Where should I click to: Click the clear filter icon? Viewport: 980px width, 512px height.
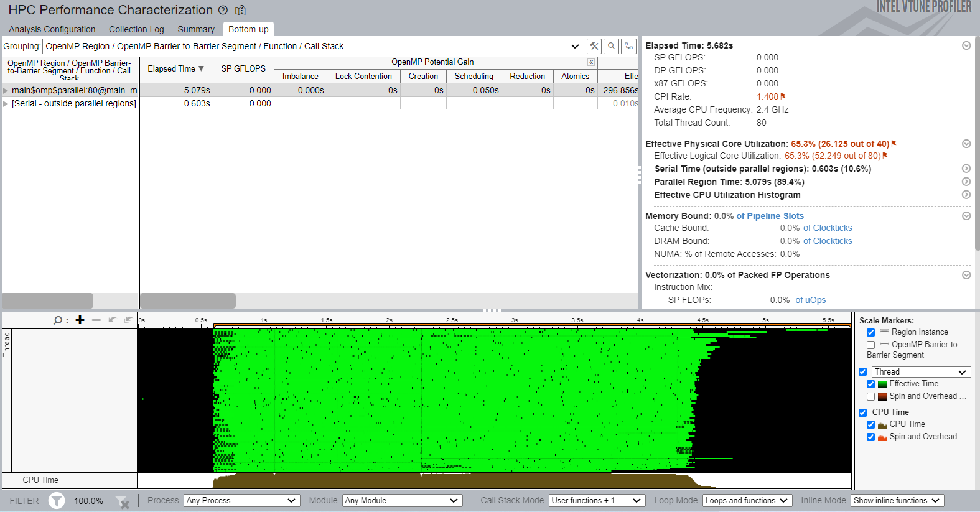pyautogui.click(x=123, y=501)
